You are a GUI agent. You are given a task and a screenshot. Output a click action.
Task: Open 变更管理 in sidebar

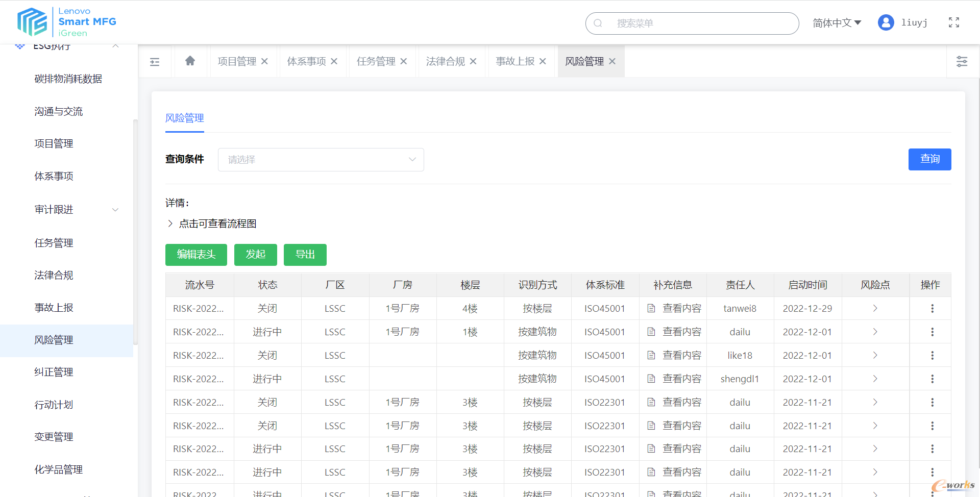click(54, 437)
